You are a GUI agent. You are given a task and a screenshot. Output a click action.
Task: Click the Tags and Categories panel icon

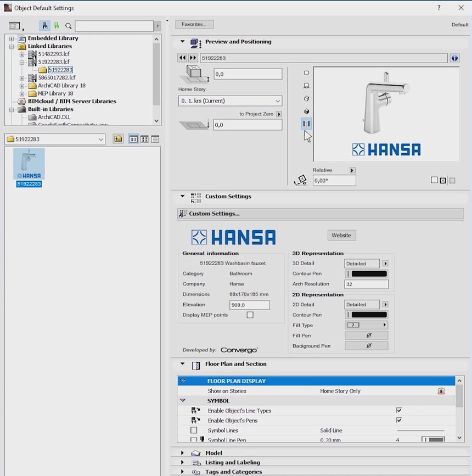click(196, 472)
